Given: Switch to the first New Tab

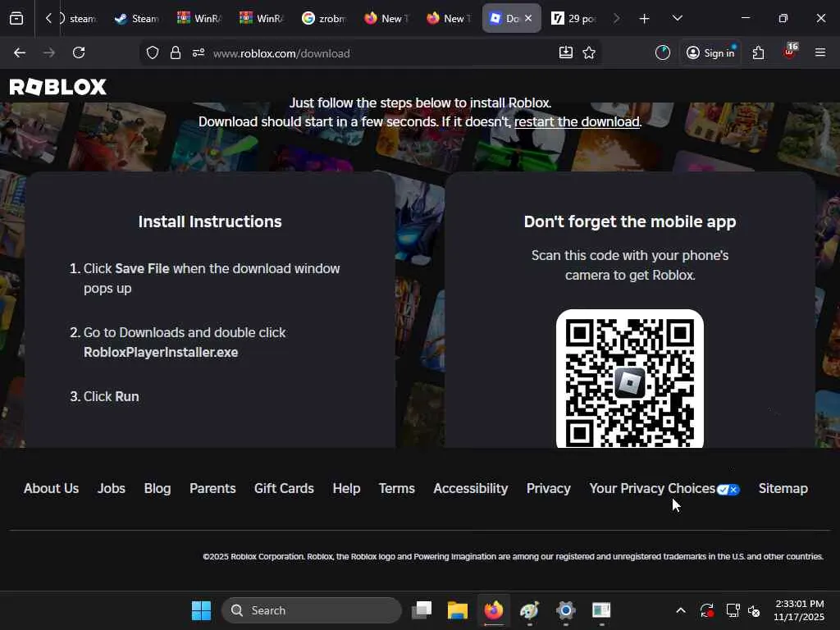Looking at the screenshot, I should (386, 19).
